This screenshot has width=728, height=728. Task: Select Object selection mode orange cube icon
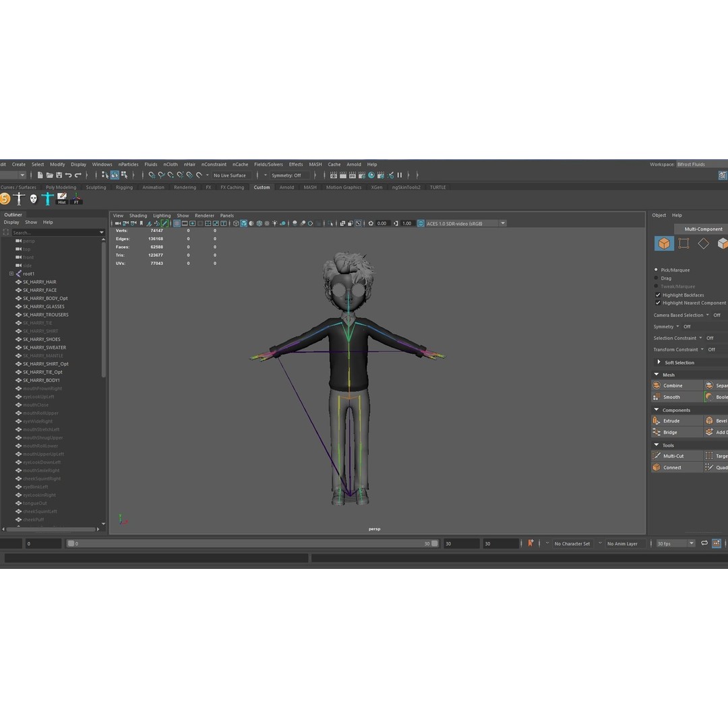[x=664, y=243]
